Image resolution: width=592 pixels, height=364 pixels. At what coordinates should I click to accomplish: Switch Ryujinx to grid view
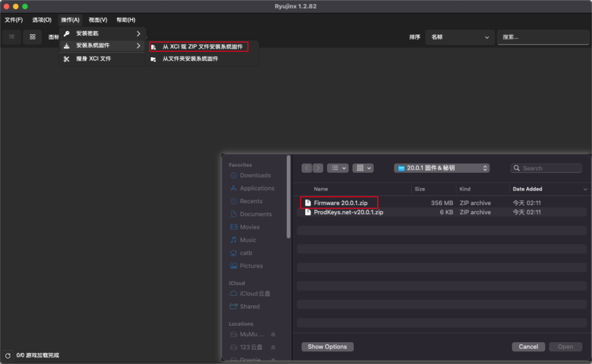[32, 37]
